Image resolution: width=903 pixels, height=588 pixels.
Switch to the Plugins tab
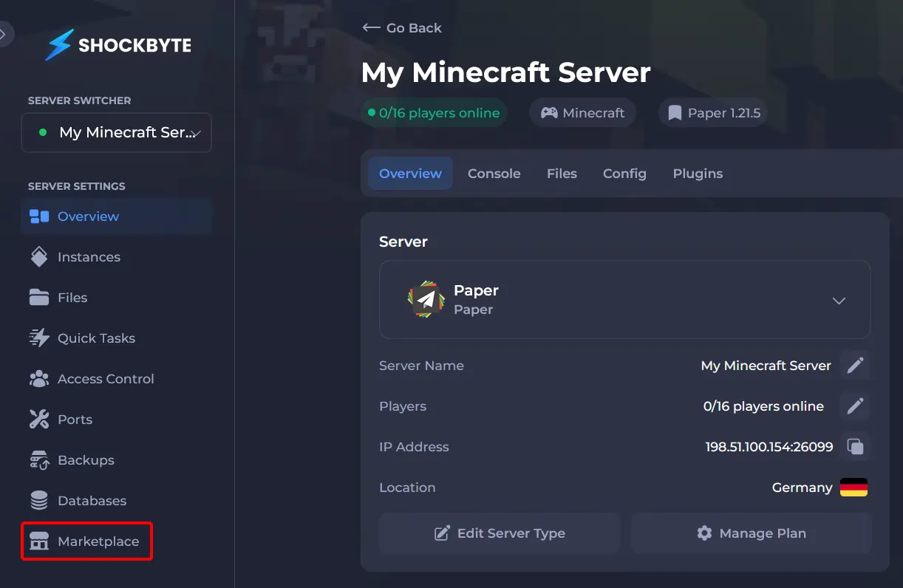698,174
